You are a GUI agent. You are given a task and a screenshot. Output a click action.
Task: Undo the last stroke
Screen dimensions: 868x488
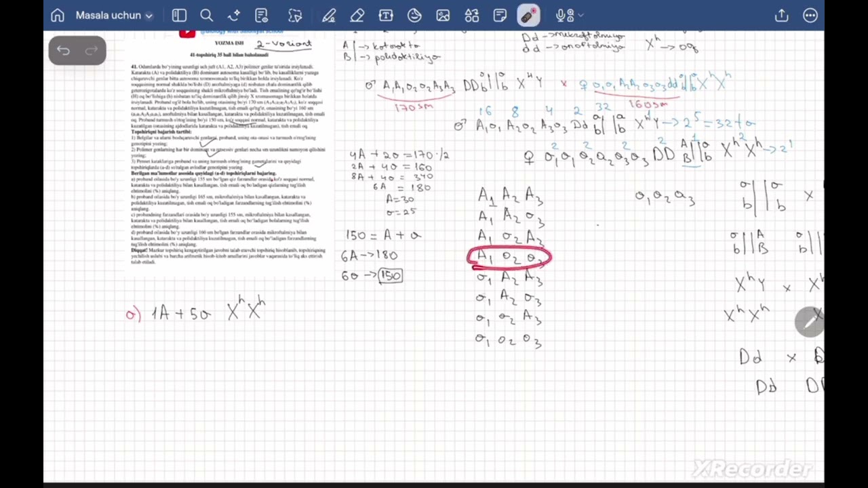(x=63, y=51)
